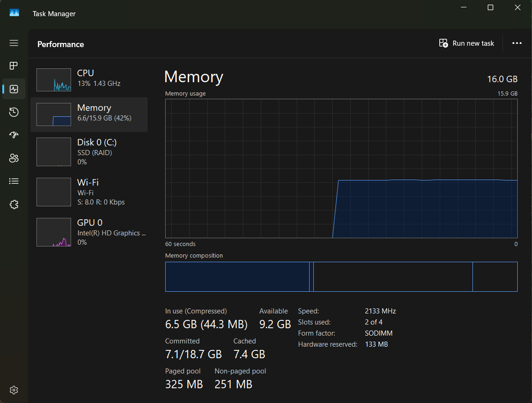Image resolution: width=532 pixels, height=403 pixels.
Task: Click the free segment of Memory composition
Action: point(495,277)
